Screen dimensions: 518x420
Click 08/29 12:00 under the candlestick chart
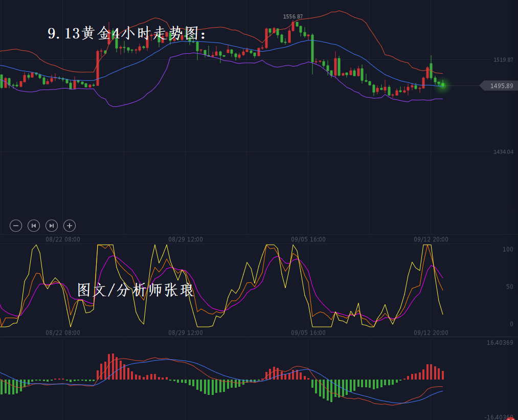[185, 239]
